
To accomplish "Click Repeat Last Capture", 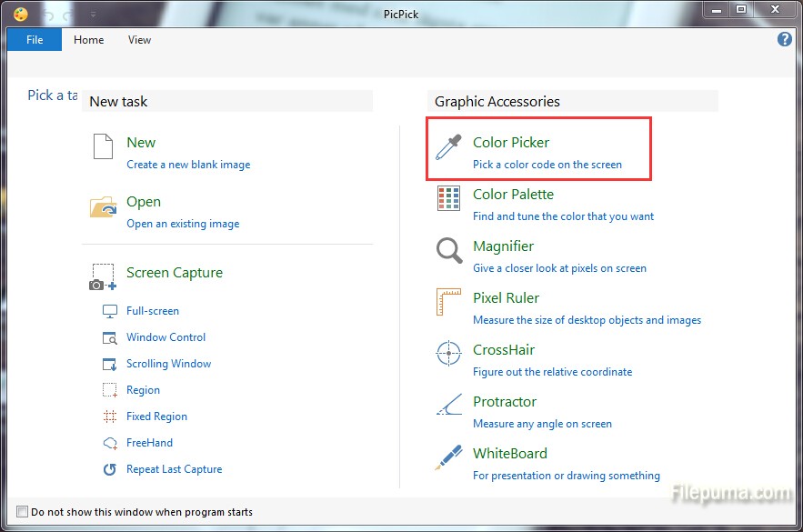I will pyautogui.click(x=174, y=469).
